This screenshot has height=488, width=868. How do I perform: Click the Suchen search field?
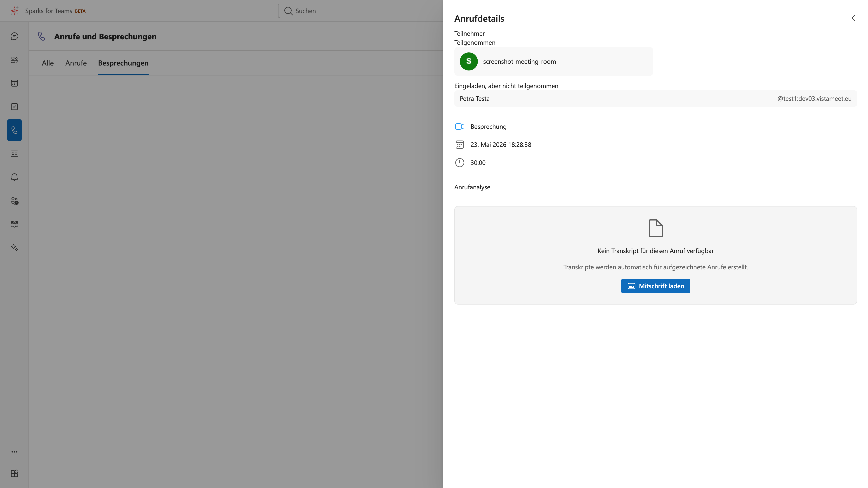pyautogui.click(x=361, y=11)
